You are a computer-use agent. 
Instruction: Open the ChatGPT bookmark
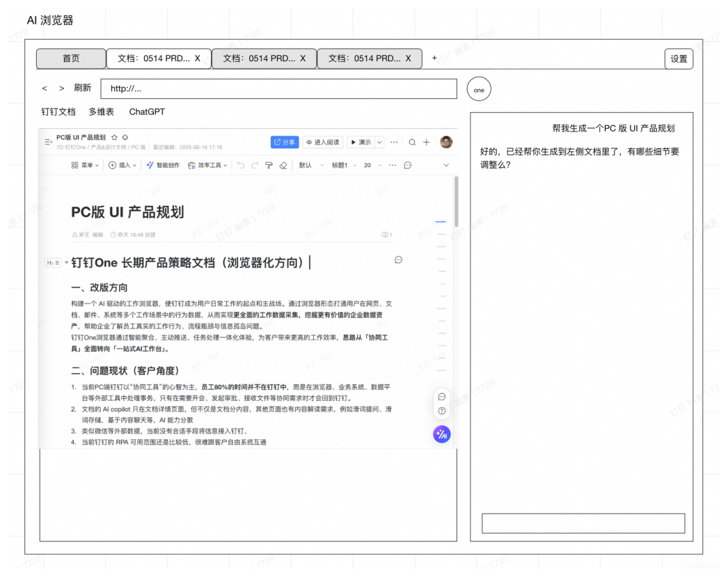point(147,112)
